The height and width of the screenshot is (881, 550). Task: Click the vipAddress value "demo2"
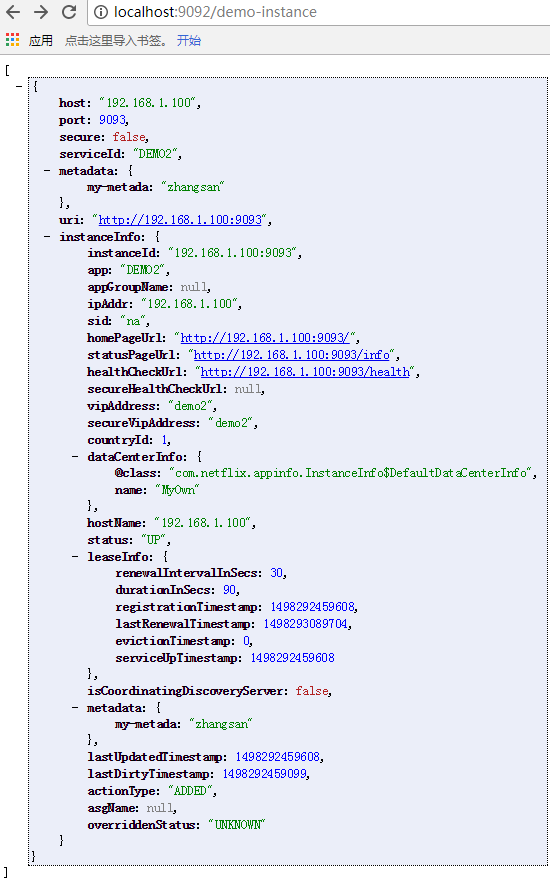[x=190, y=406]
